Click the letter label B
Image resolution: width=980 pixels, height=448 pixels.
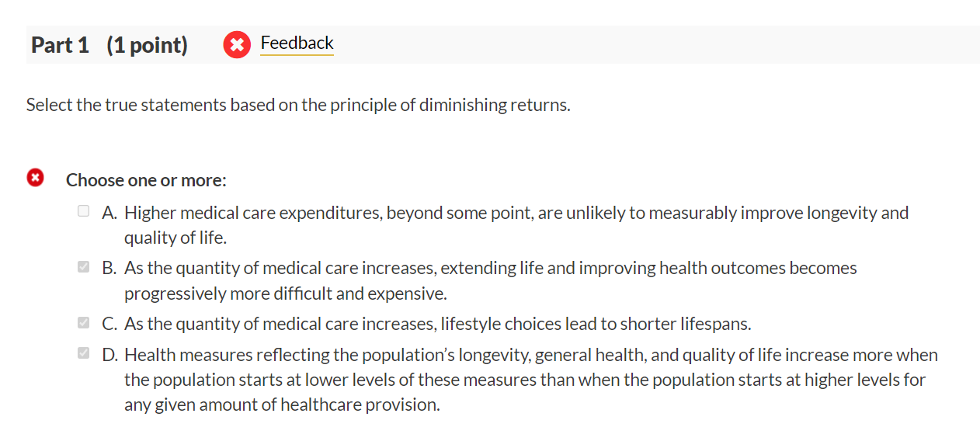pos(106,268)
